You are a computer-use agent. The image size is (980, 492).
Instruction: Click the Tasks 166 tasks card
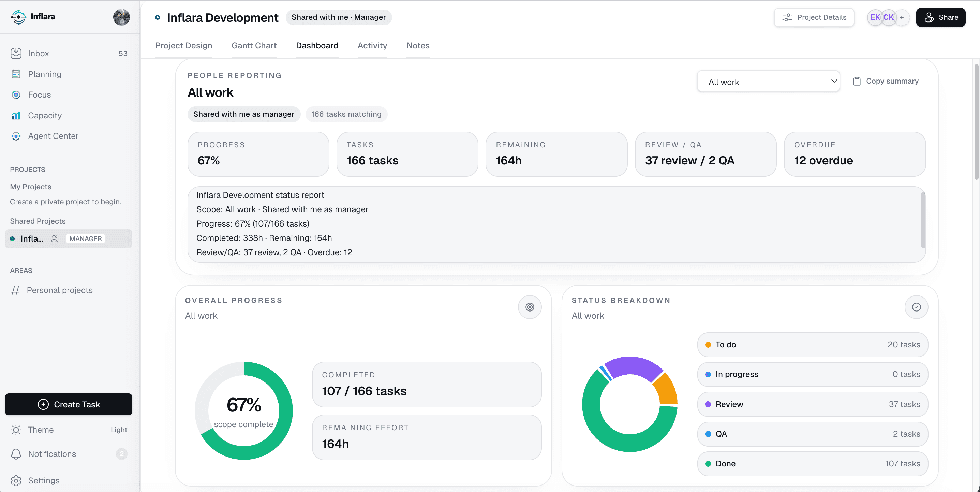[x=407, y=154]
